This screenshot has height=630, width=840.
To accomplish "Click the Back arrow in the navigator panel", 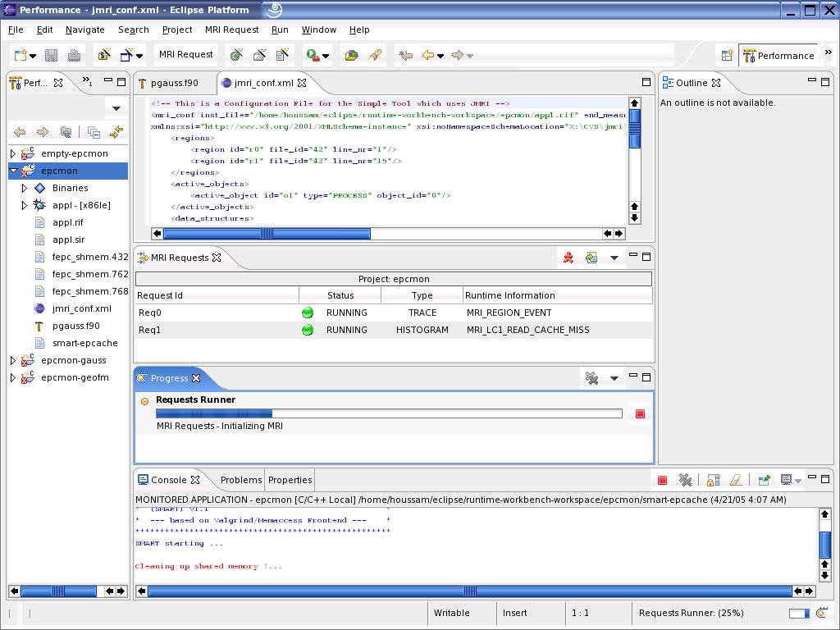I will [x=20, y=132].
